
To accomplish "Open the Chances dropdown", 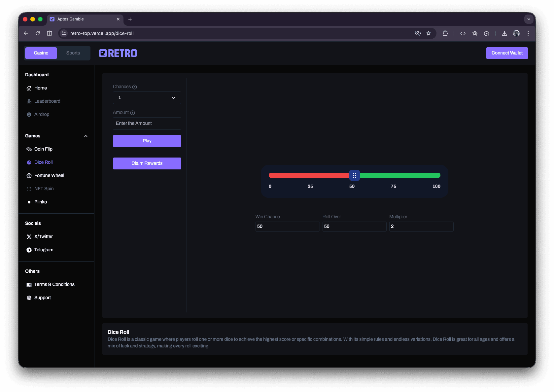I will tap(147, 98).
